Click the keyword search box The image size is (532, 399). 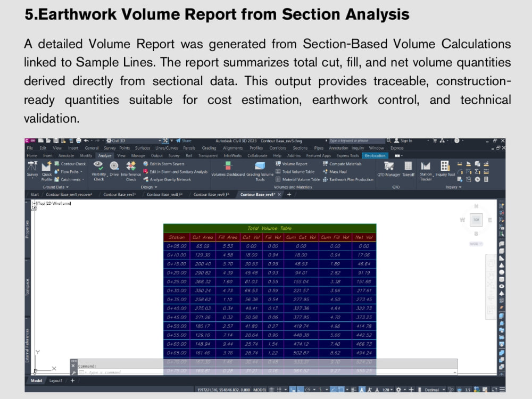pyautogui.click(x=356, y=140)
